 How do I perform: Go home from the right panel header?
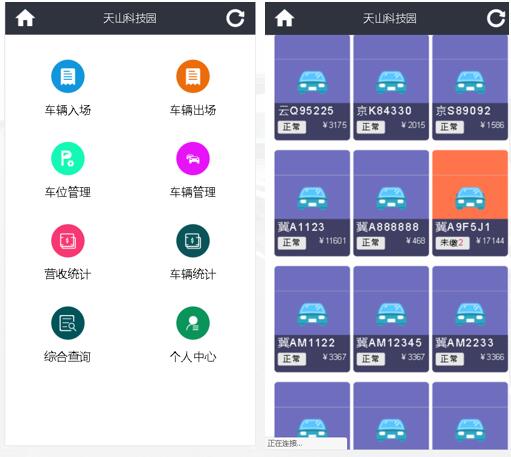(285, 18)
